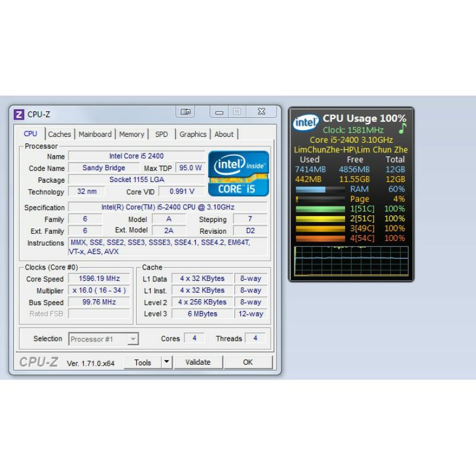Switch to the Caches tab

pos(59,134)
